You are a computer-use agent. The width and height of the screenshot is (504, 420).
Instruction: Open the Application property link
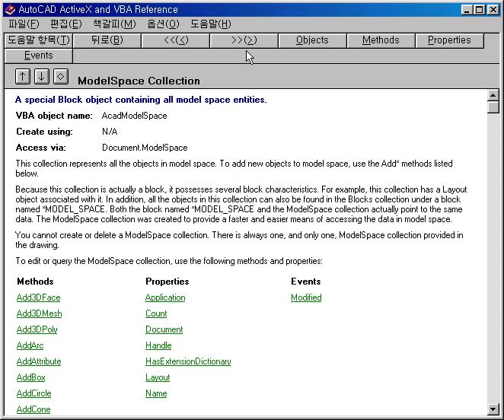click(x=165, y=297)
